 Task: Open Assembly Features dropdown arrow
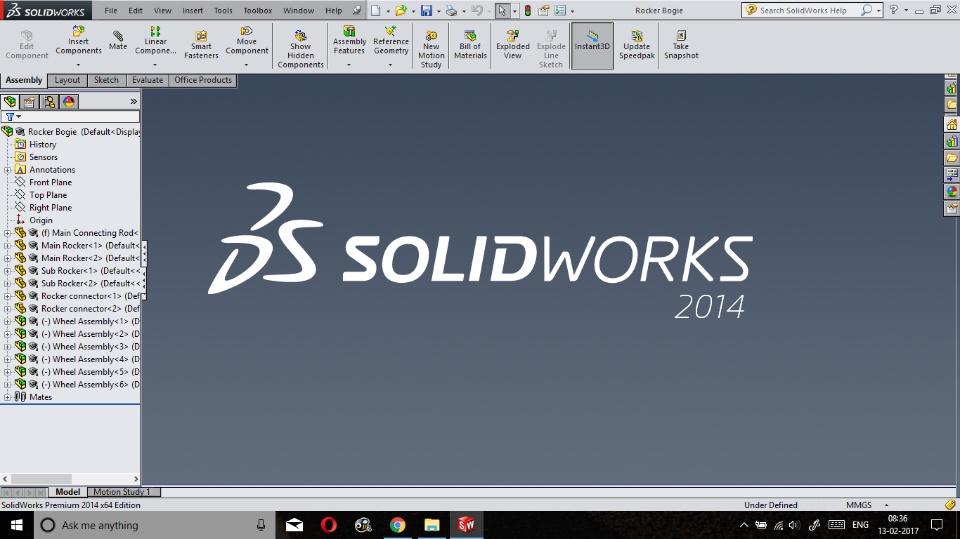pos(349,64)
